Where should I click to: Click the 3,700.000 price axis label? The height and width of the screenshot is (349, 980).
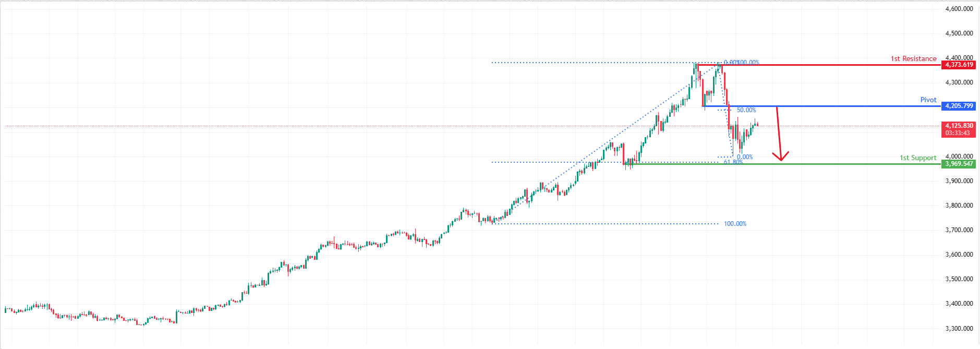pos(959,230)
